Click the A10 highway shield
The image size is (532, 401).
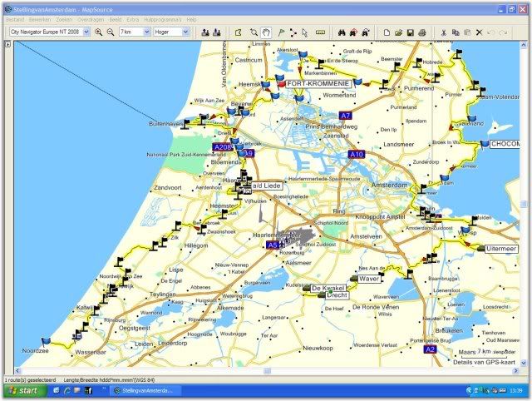(x=357, y=155)
